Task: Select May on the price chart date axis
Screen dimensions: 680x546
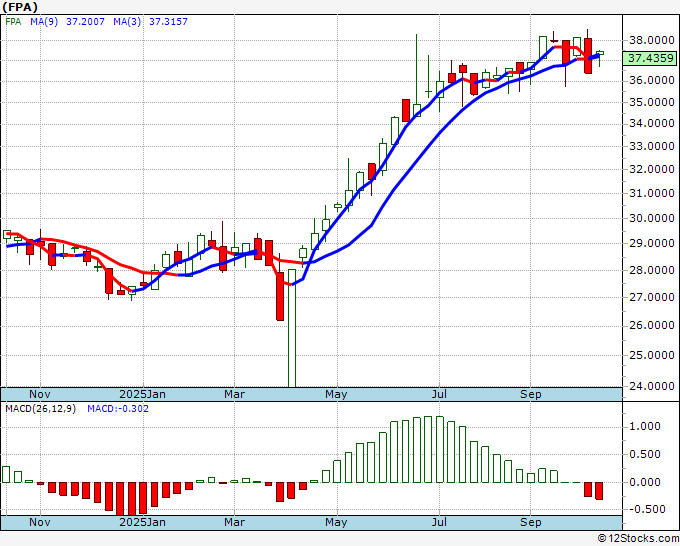Action: tap(336, 394)
